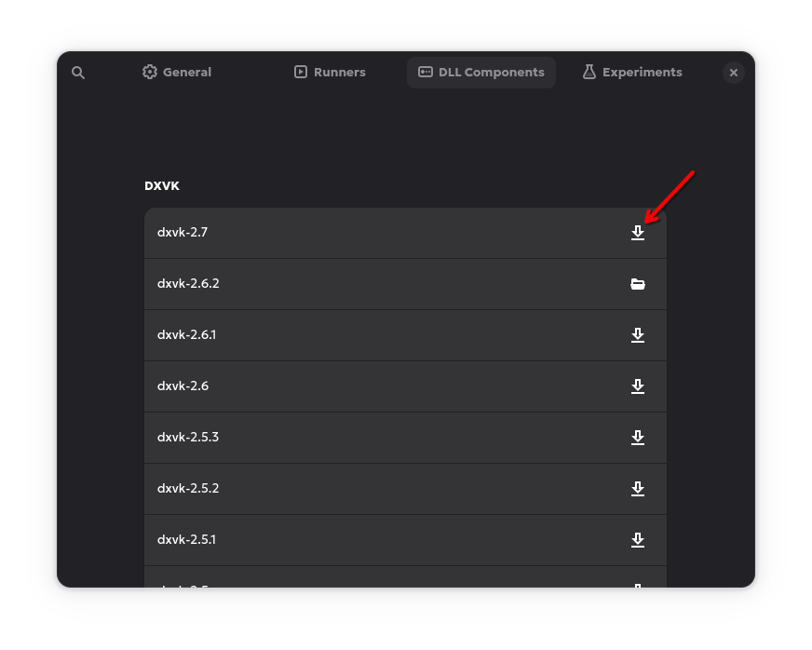Select the dxvk-2.6.1 list row
The height and width of the screenshot is (650, 812).
point(186,335)
